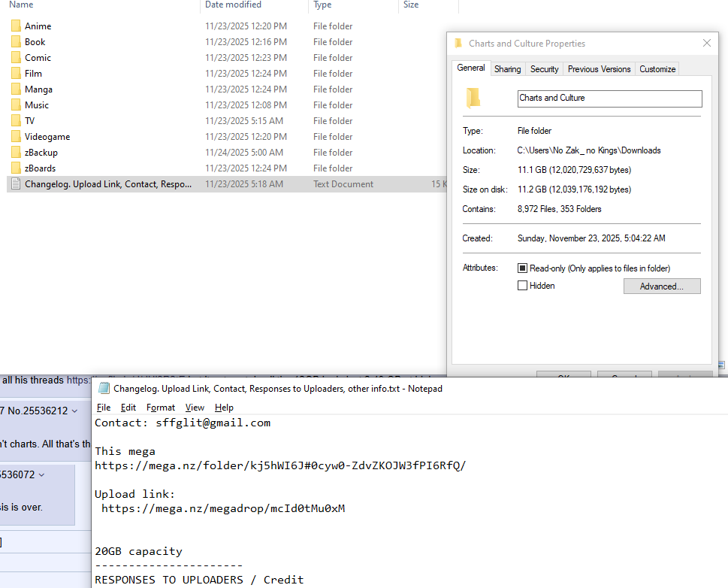
Task: Click the large folder icon in Properties
Action: (473, 98)
